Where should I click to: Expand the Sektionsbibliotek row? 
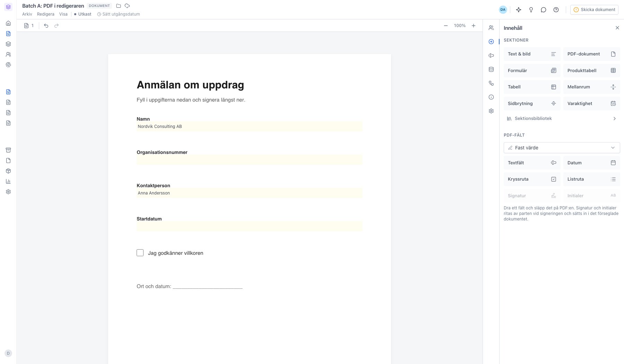point(562,119)
